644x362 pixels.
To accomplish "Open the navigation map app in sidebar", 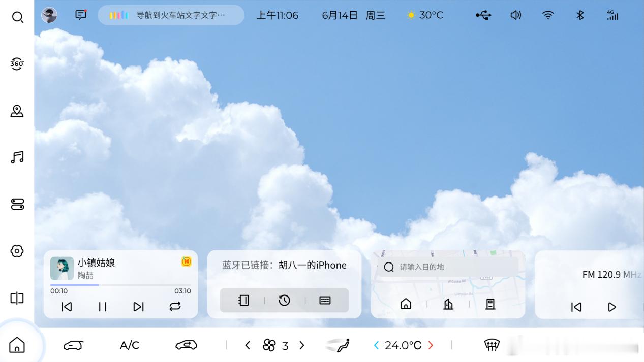I will pos(17,111).
